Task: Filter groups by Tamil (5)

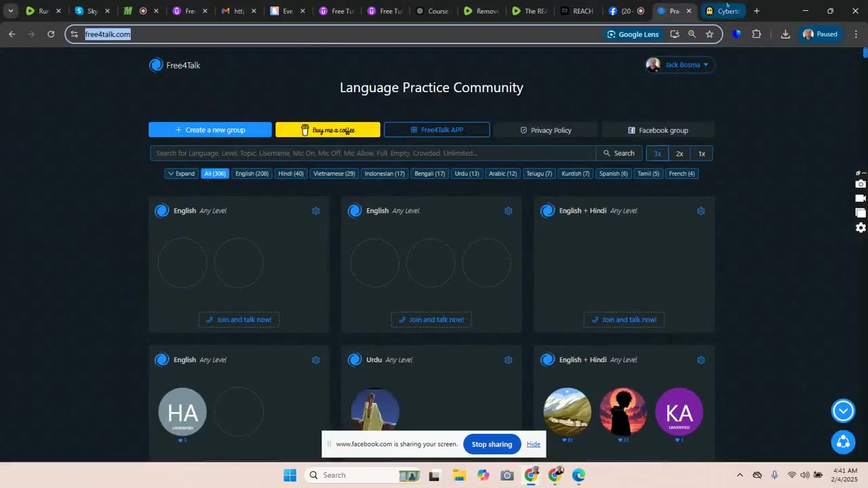Action: (x=648, y=174)
